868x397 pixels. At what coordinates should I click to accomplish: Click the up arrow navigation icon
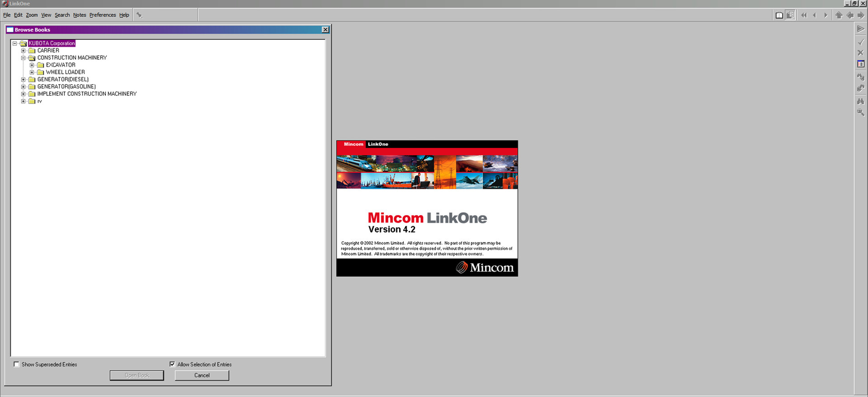839,15
